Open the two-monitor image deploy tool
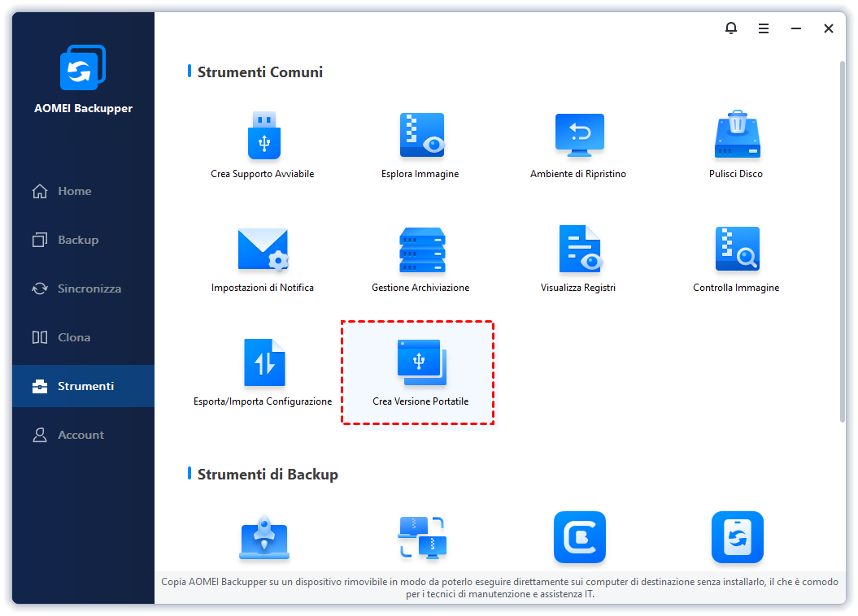Image resolution: width=858 pixels, height=616 pixels. tap(421, 537)
